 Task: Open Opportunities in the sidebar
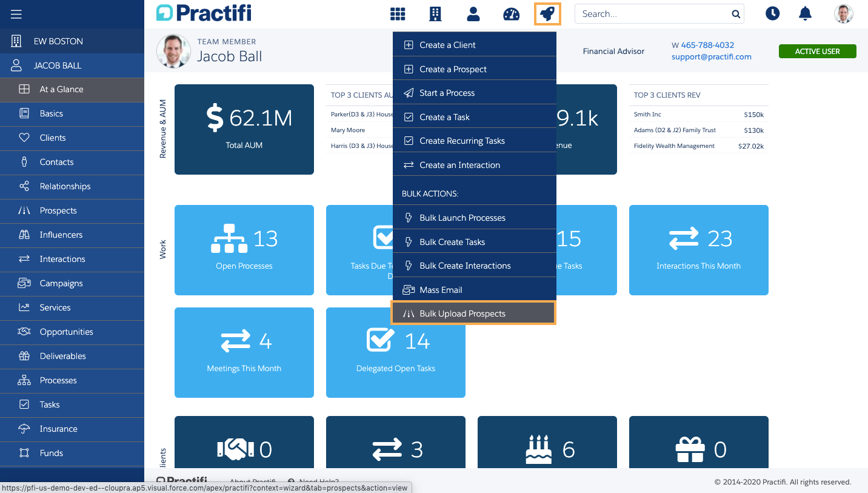(x=66, y=332)
